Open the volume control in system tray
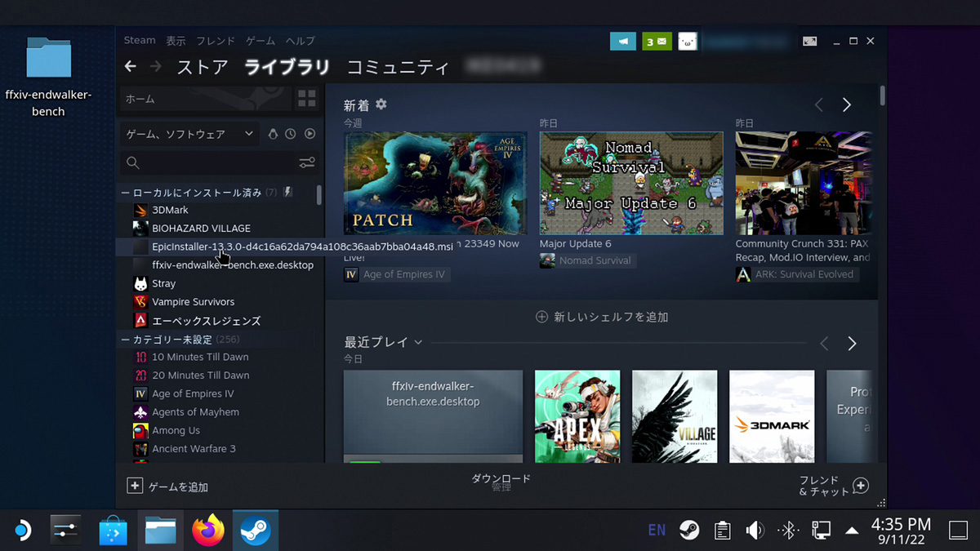The width and height of the screenshot is (980, 551). pos(755,531)
